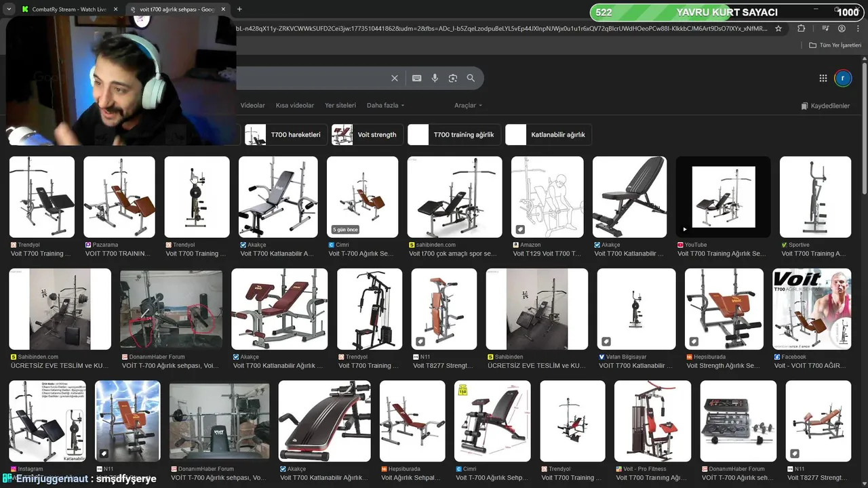Open the on-screen keyboard icon in search box
Image resolution: width=868 pixels, height=488 pixels.
coord(416,78)
